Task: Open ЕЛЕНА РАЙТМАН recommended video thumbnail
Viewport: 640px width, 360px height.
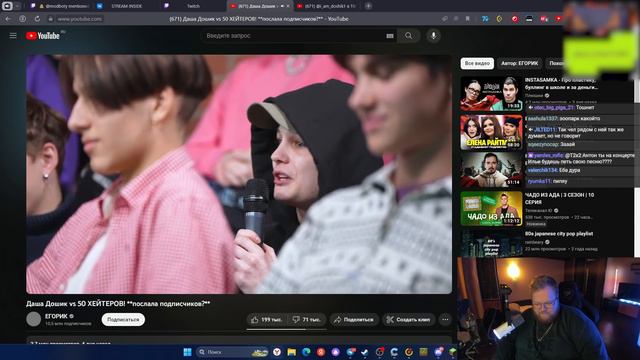Action: (491, 132)
